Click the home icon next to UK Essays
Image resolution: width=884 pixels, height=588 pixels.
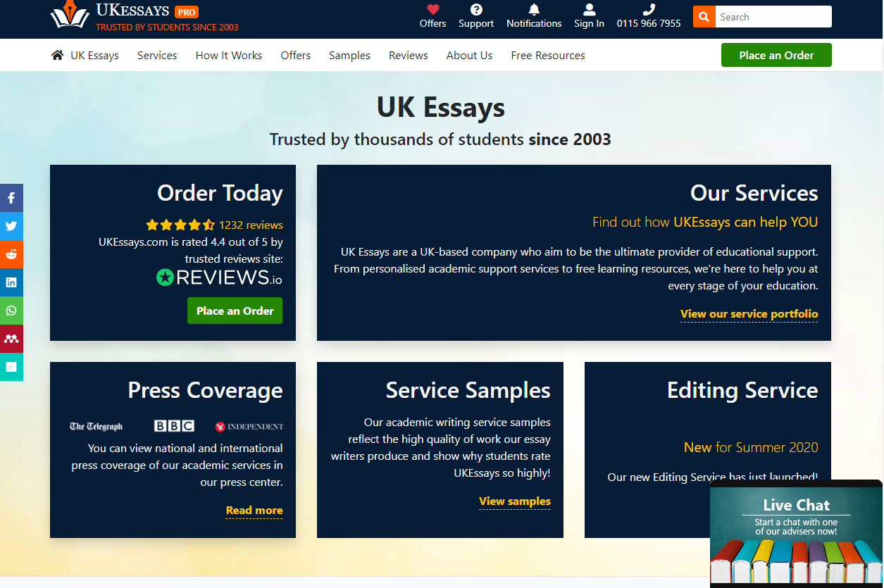coord(57,54)
